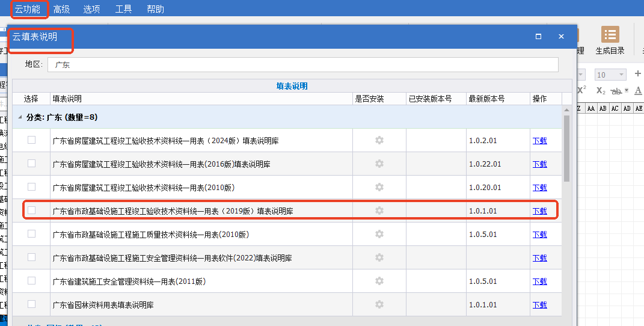Viewport: 644px width, 326px height.
Task: Click the 地区 input field showing 广东
Action: click(x=304, y=64)
